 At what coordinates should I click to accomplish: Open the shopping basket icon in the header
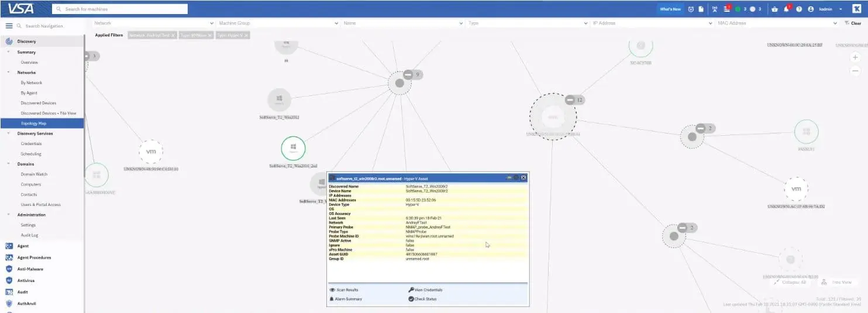click(x=774, y=9)
